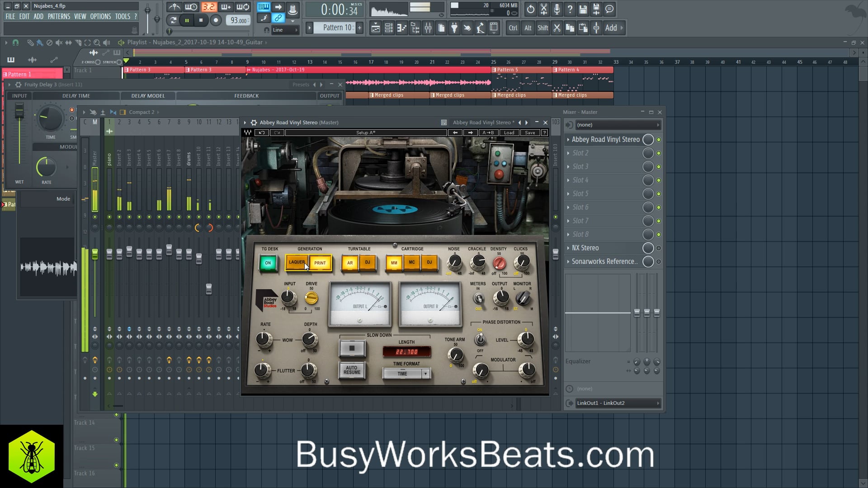Click the Master channel volume fader
The image size is (868, 488).
tap(95, 253)
